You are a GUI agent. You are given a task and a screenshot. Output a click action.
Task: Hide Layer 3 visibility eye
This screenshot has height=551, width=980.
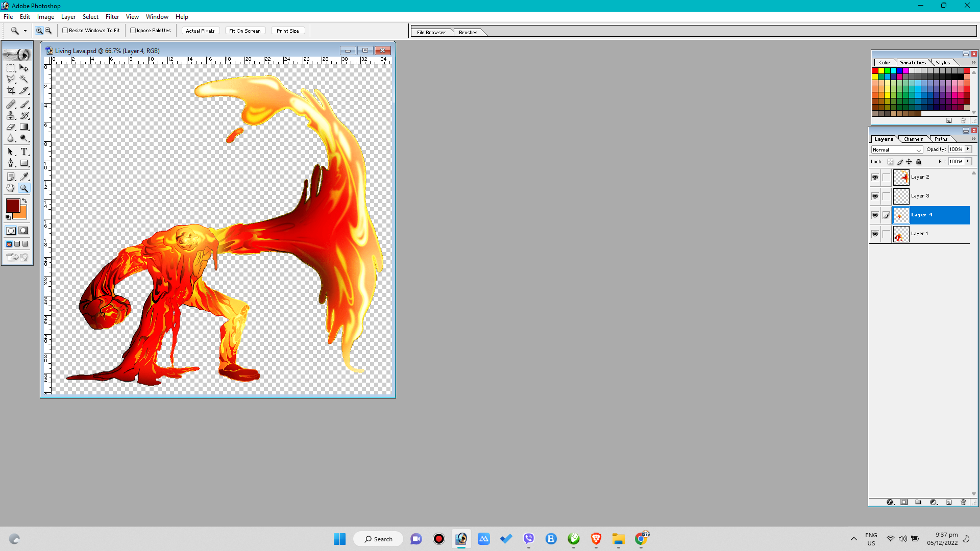click(875, 196)
